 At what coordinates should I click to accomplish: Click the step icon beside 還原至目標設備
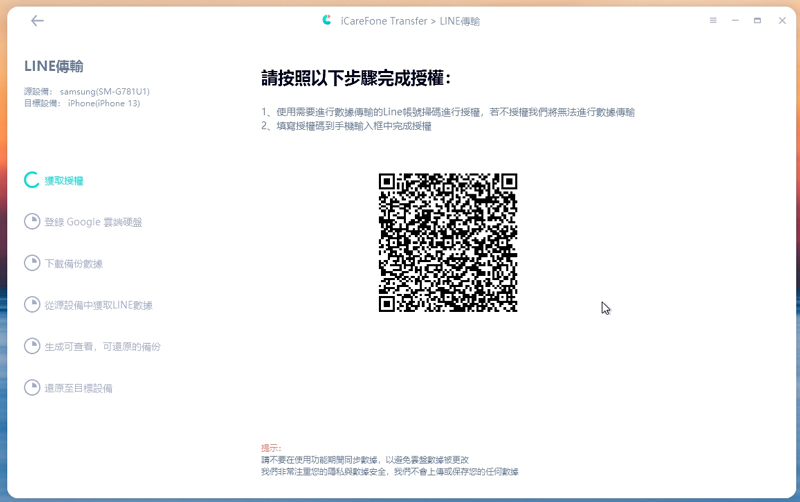click(x=32, y=388)
